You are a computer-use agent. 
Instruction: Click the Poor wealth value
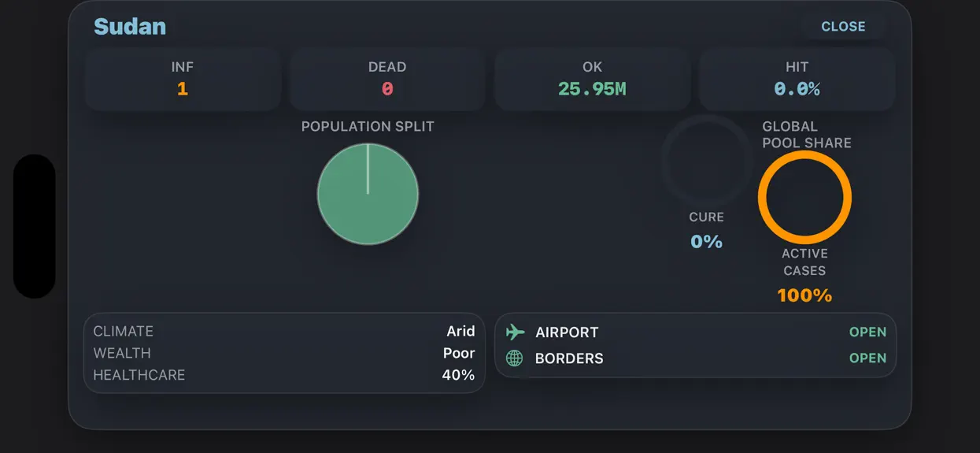(x=459, y=353)
